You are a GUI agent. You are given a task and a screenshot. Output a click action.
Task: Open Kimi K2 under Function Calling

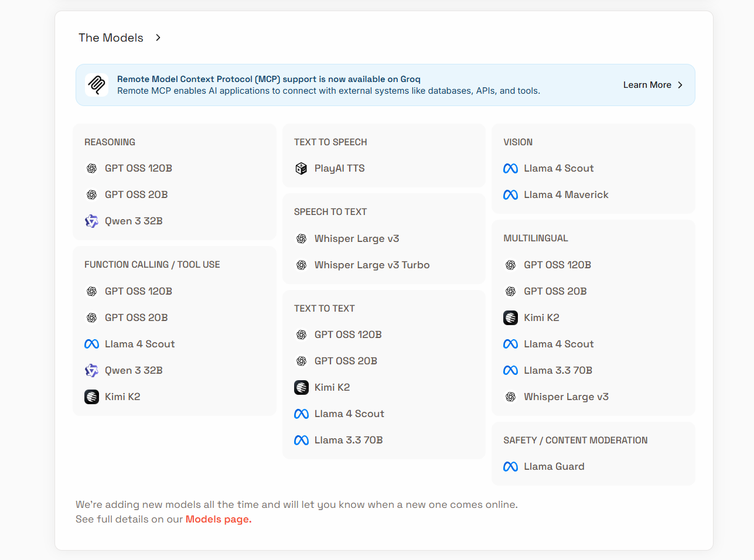point(122,397)
